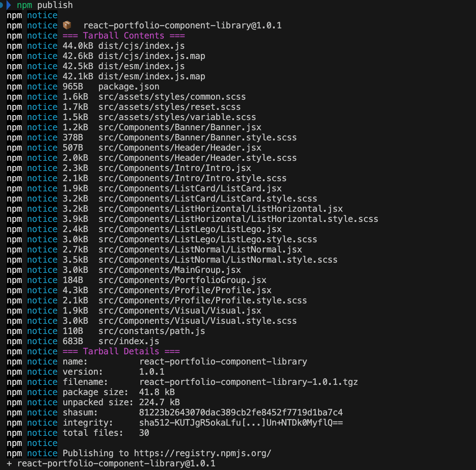Click the 4.3kB size of Profile.jsx
Image resolution: width=476 pixels, height=470 pixels.
point(75,290)
